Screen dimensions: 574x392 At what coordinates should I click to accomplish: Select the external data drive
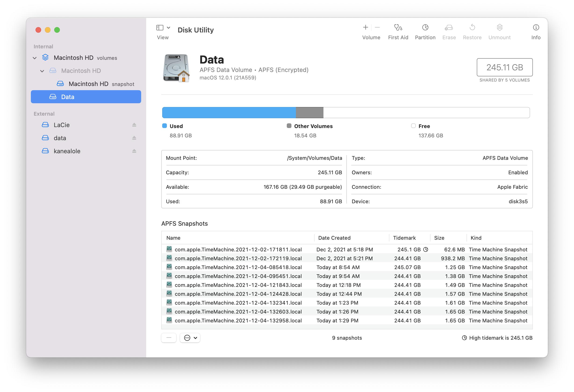coord(86,138)
